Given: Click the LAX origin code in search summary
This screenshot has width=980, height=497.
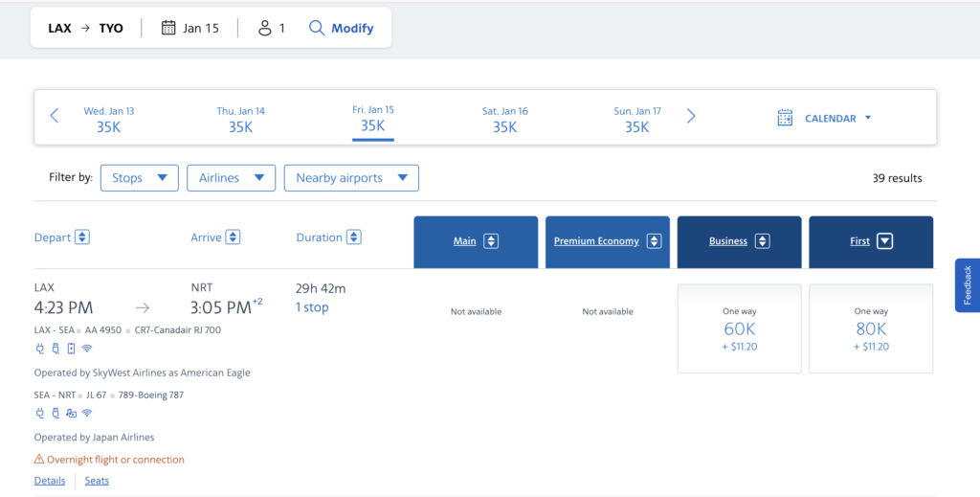Looking at the screenshot, I should coord(60,28).
